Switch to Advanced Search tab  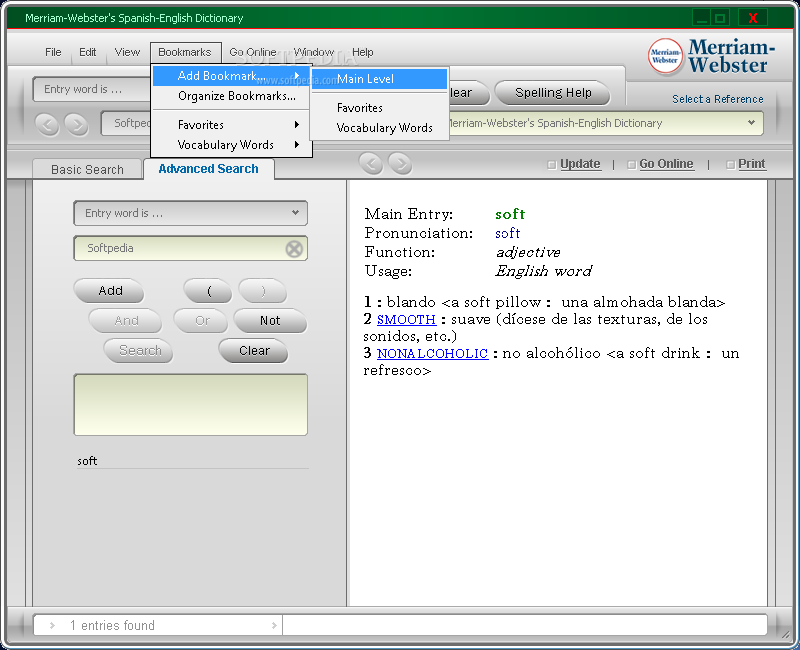tap(208, 169)
